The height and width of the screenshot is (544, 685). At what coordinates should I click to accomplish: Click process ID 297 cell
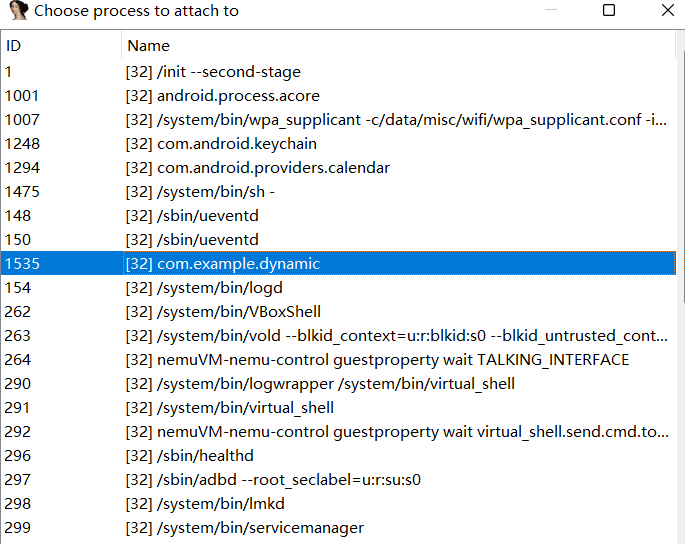pos(18,480)
